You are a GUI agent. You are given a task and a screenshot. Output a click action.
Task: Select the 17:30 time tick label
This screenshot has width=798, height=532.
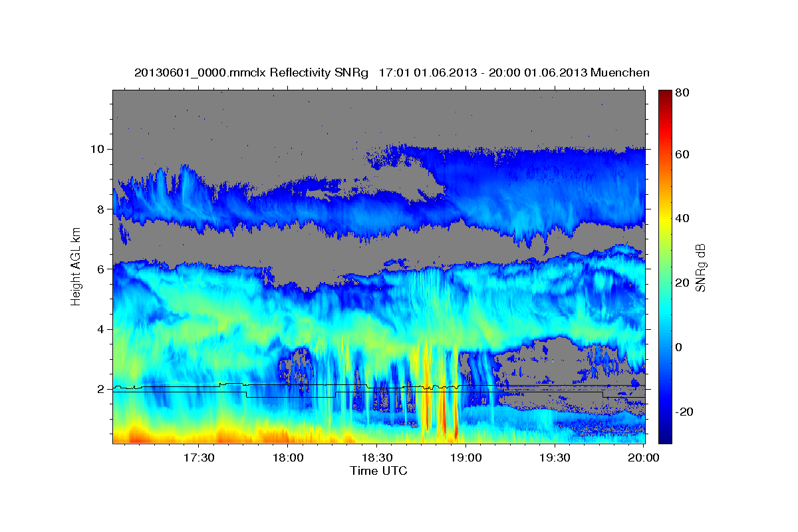pyautogui.click(x=198, y=458)
